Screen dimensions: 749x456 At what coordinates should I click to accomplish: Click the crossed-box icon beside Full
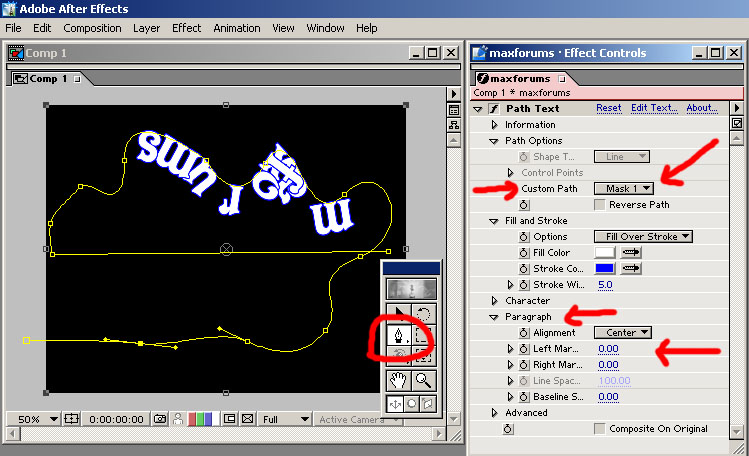coord(247,419)
